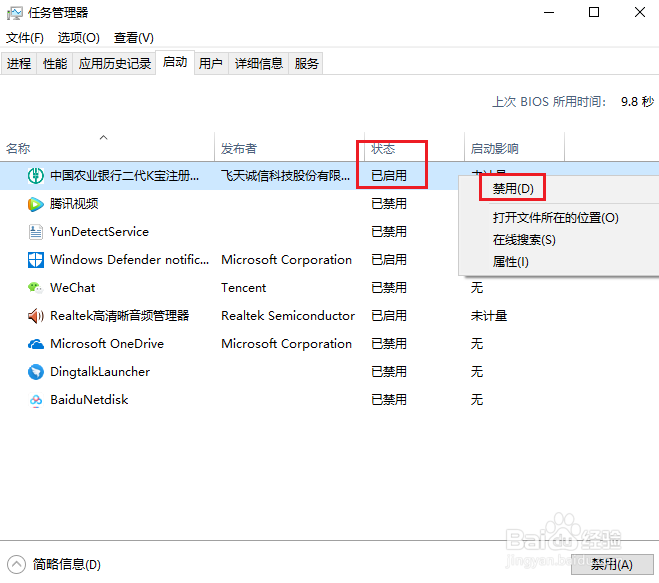Choose 打开文件所在的位置(O) in context menu
Screen dimensions: 659x583
click(x=556, y=218)
